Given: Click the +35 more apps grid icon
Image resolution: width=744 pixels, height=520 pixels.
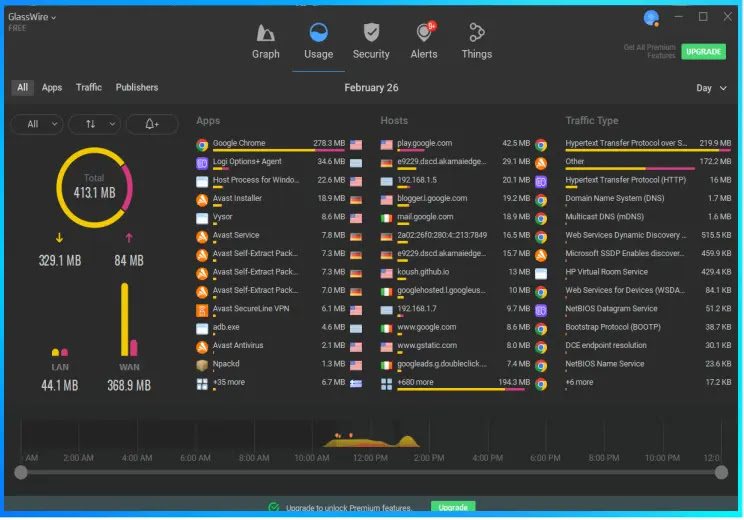Looking at the screenshot, I should pyautogui.click(x=202, y=384).
